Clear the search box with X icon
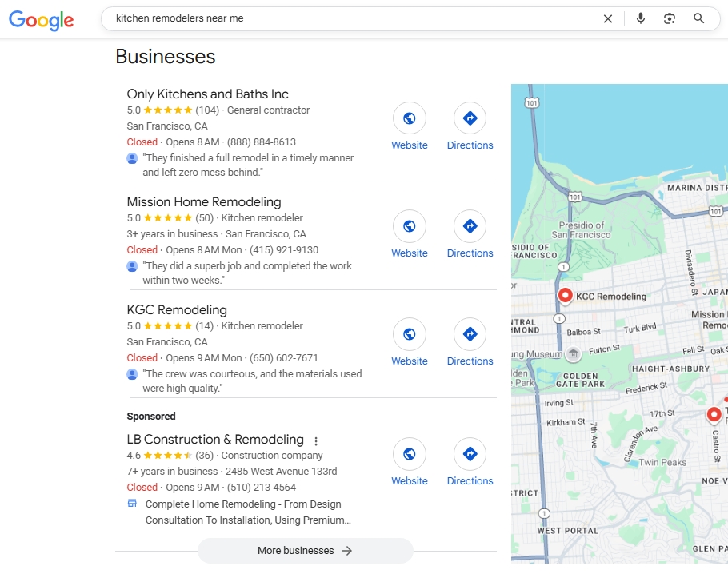This screenshot has width=728, height=574. pyautogui.click(x=608, y=18)
